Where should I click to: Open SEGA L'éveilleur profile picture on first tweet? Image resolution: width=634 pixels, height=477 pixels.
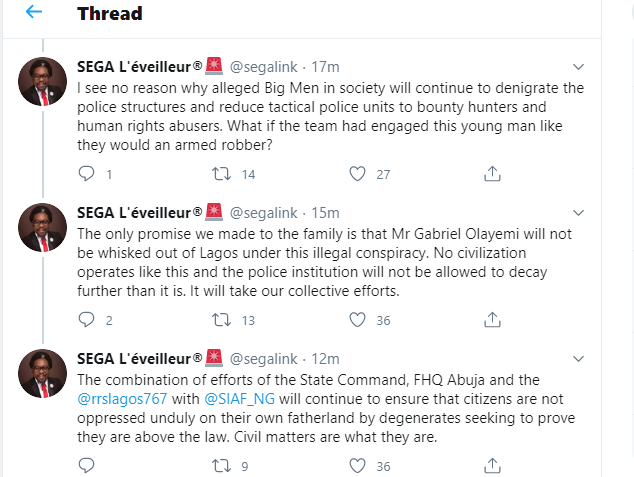tap(43, 83)
